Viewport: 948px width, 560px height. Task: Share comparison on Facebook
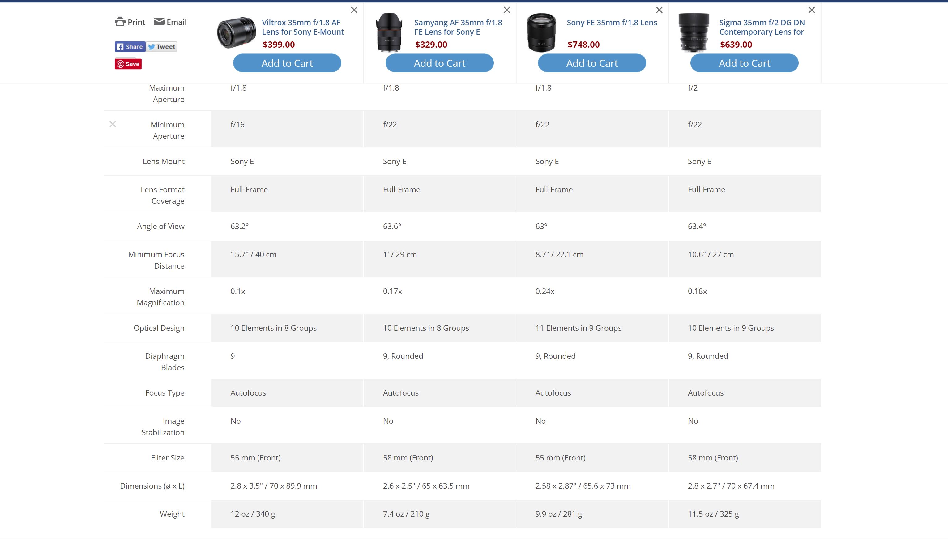click(x=130, y=46)
